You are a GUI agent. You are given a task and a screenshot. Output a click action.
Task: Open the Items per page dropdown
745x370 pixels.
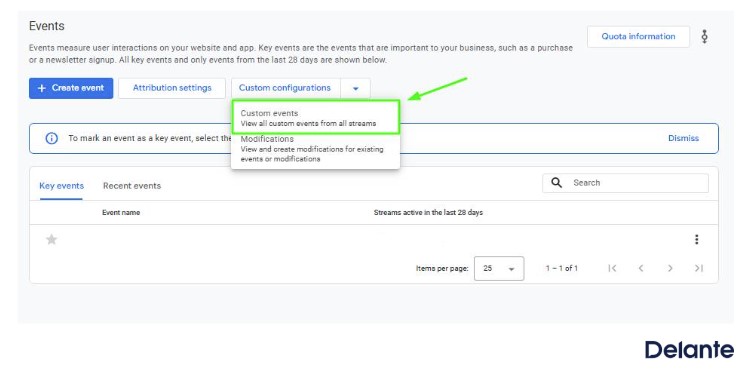499,268
